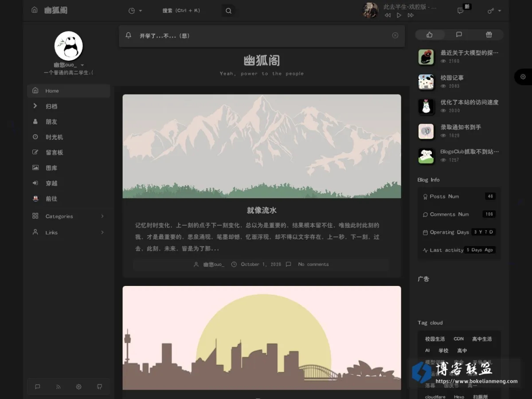Click the panda profile avatar
This screenshot has height=399, width=532.
point(69,46)
